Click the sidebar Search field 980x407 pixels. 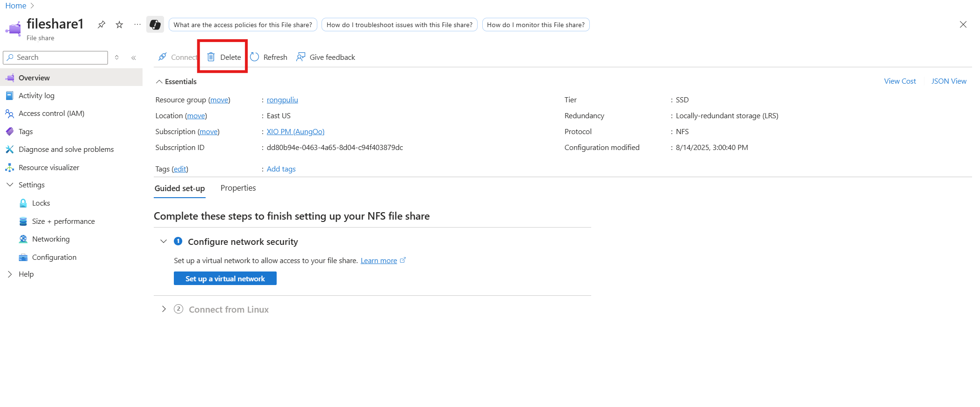pyautogui.click(x=56, y=57)
